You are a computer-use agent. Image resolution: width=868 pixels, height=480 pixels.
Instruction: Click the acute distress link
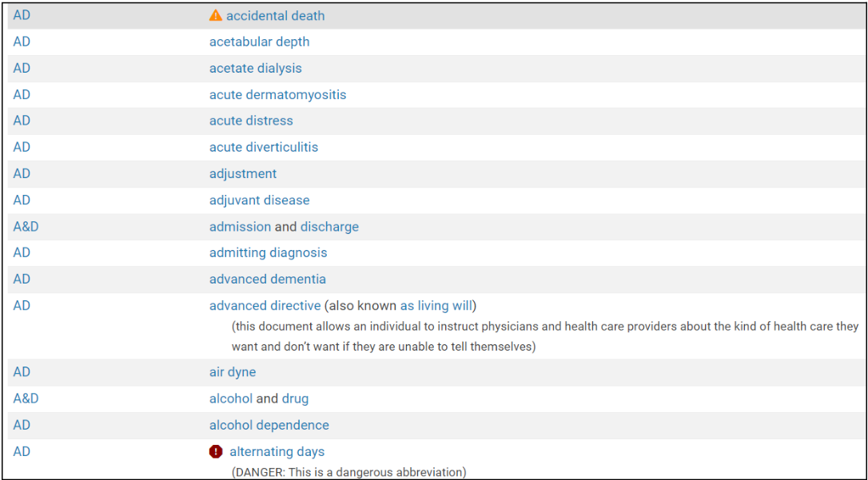(x=251, y=121)
